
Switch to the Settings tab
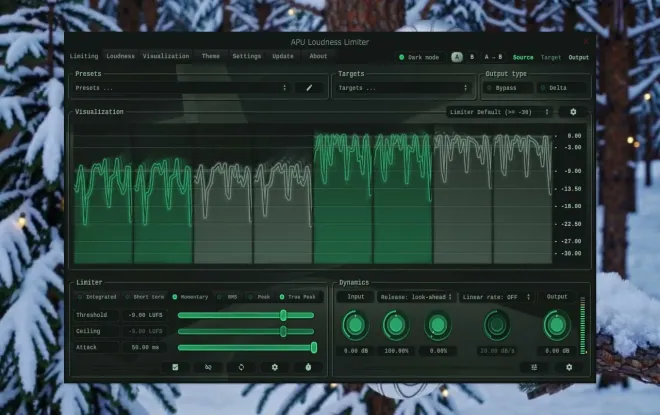click(247, 56)
